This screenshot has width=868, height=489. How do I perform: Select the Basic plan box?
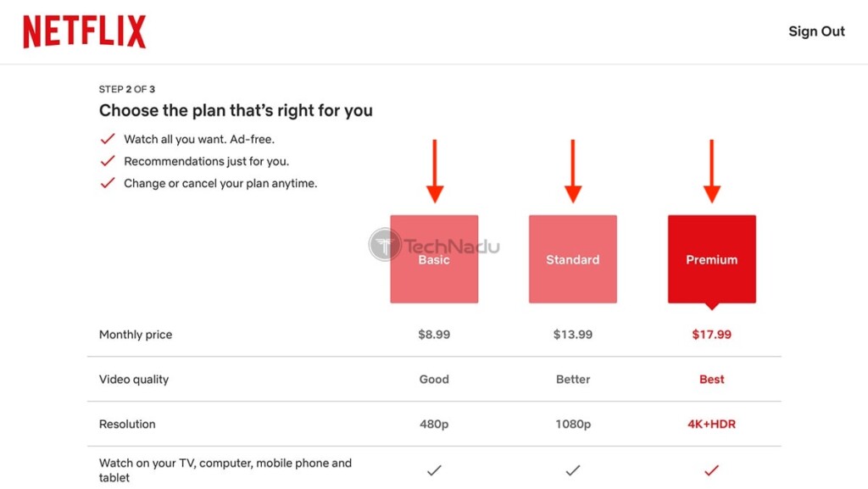[434, 258]
